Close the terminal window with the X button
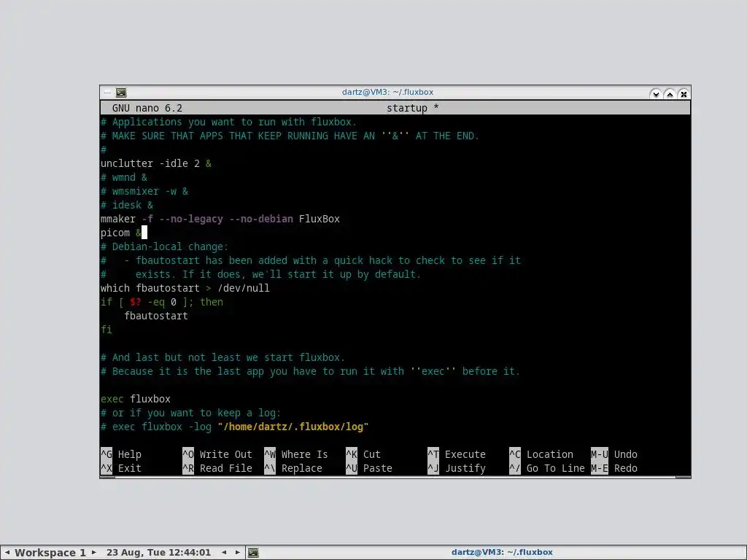This screenshot has width=747, height=560. [x=684, y=94]
